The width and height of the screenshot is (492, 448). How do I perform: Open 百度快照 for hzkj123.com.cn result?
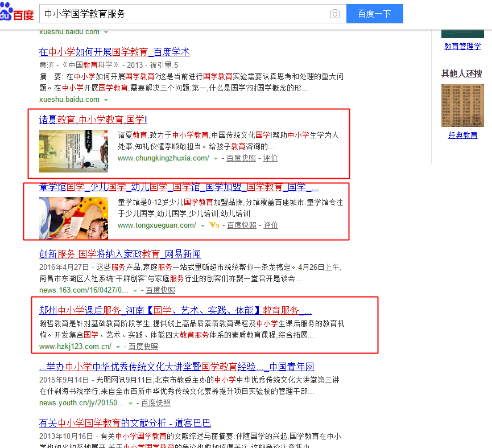[x=143, y=346]
